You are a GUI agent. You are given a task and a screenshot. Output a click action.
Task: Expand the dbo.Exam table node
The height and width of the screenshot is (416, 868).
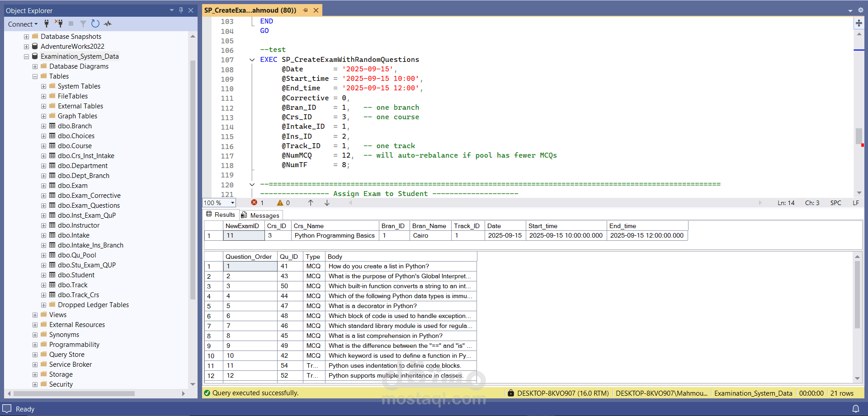43,186
